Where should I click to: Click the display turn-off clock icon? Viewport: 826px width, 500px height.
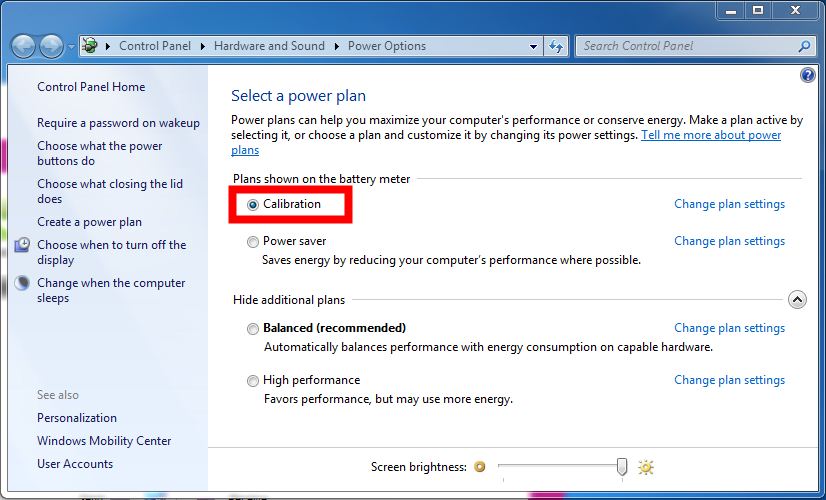[x=22, y=244]
